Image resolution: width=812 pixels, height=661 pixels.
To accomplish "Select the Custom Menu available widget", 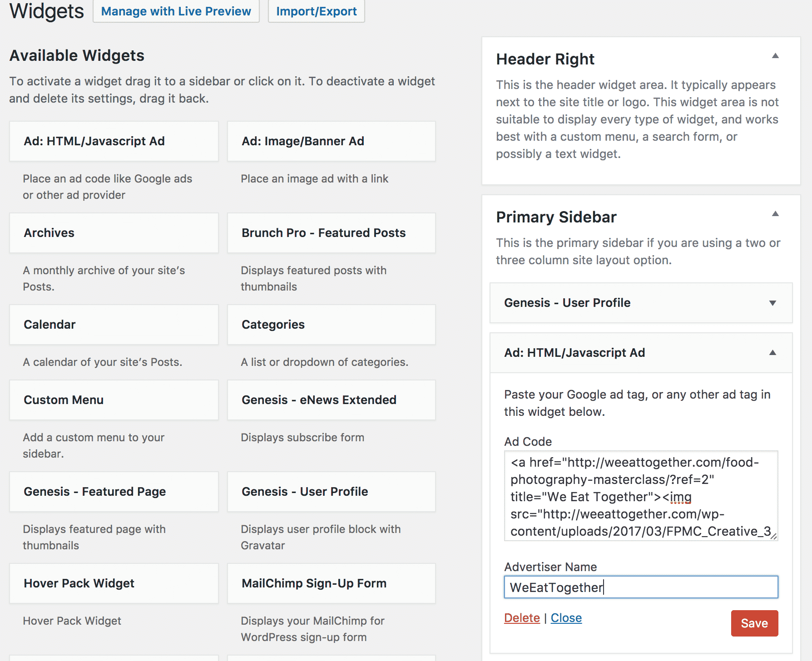I will point(114,400).
